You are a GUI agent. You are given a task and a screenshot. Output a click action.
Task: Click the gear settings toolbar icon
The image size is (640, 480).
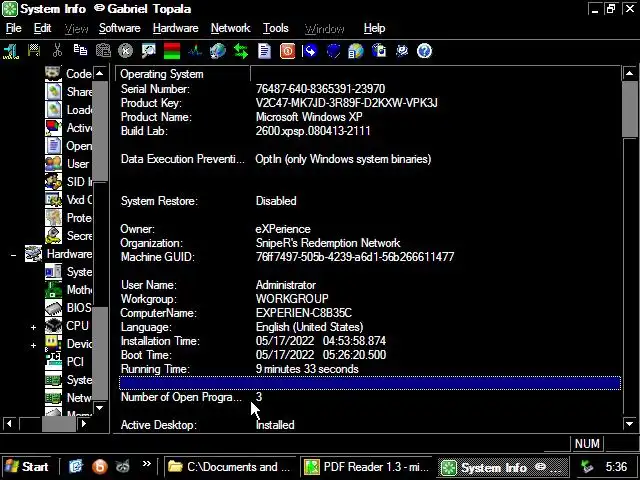tap(402, 51)
